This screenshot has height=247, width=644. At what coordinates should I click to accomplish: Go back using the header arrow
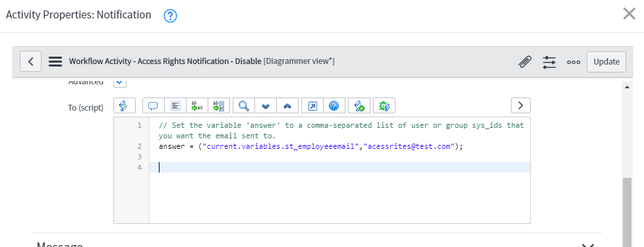pyautogui.click(x=31, y=61)
